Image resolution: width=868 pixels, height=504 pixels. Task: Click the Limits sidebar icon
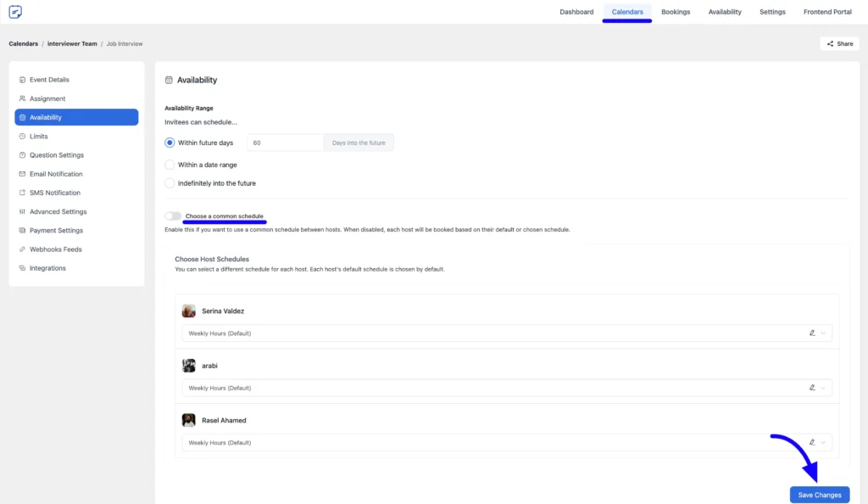(22, 137)
